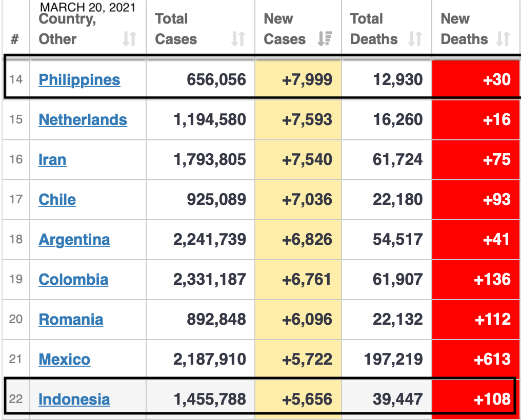Open the Philippines country link
This screenshot has height=420, width=521.
coord(79,80)
